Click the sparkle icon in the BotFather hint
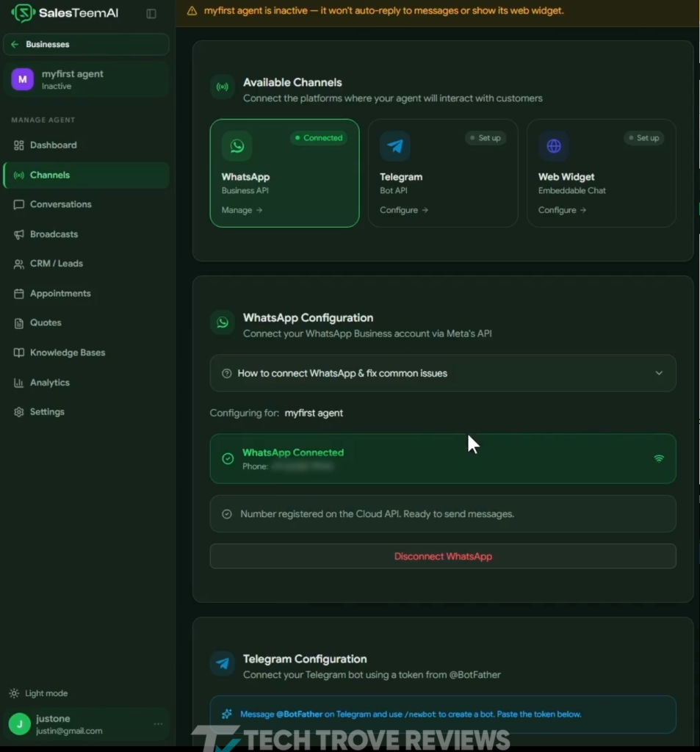700x752 pixels. click(x=226, y=714)
